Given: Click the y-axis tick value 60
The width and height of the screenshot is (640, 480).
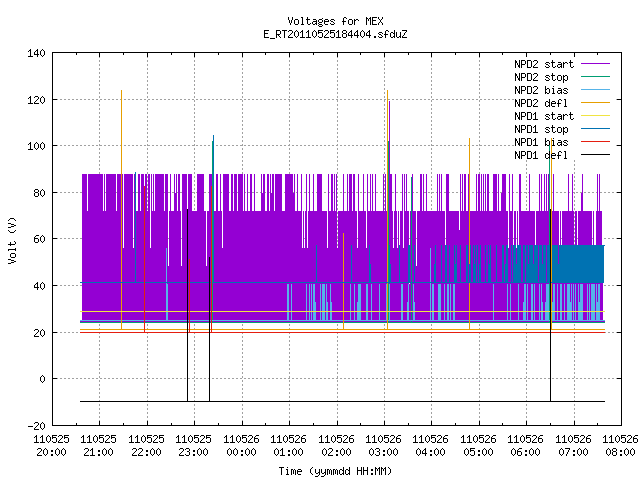Looking at the screenshot, I should point(39,239).
